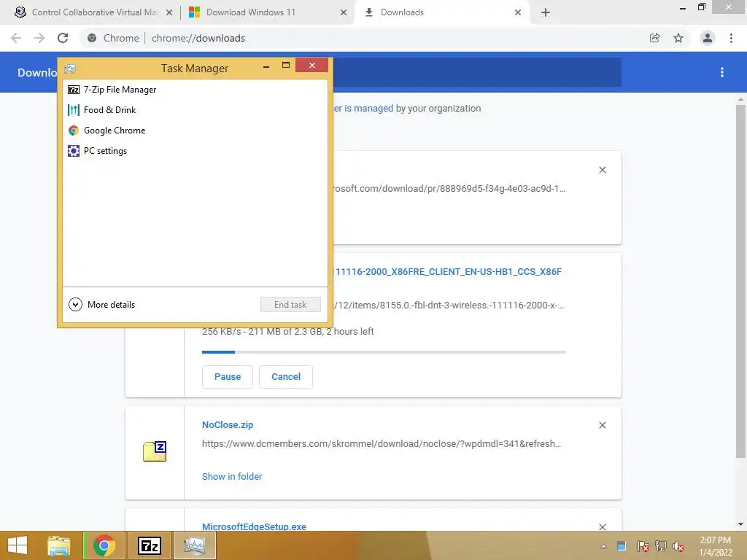Pause the in-progress download
Viewport: 747px width, 560px height.
point(228,377)
